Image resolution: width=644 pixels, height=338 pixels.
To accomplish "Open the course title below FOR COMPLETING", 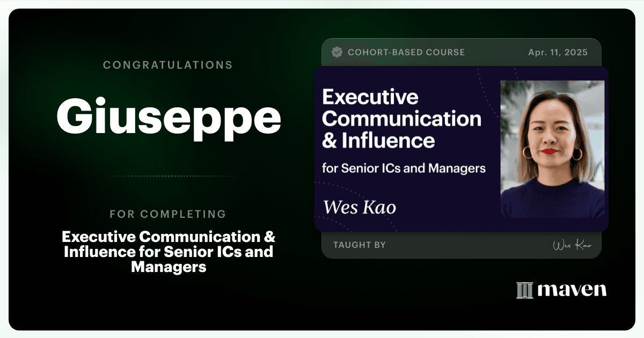I will coord(169,252).
